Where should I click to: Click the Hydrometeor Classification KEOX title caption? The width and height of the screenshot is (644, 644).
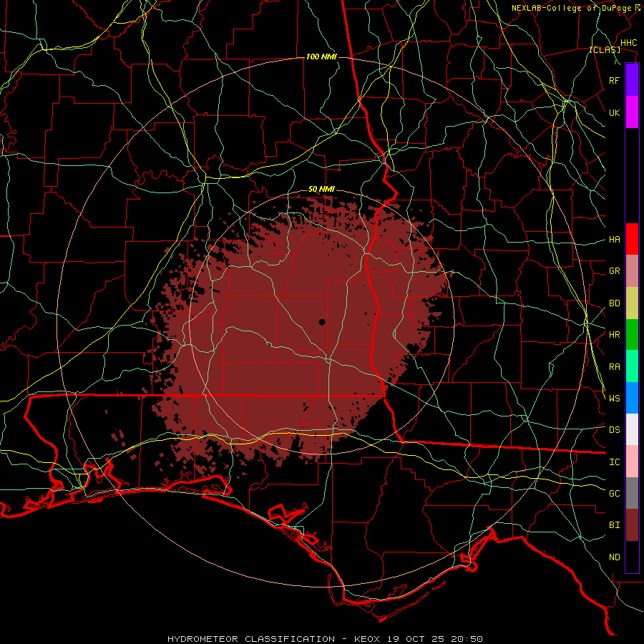[325, 639]
